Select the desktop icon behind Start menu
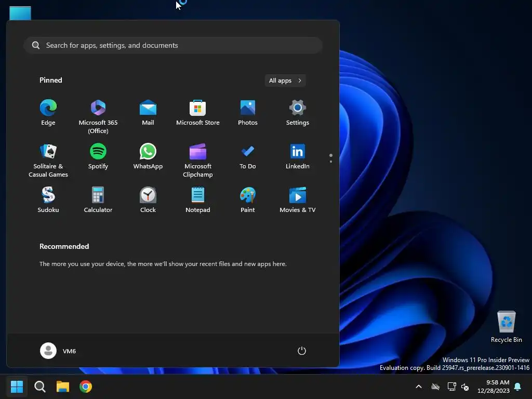Viewport: 532px width, 399px height. click(20, 13)
